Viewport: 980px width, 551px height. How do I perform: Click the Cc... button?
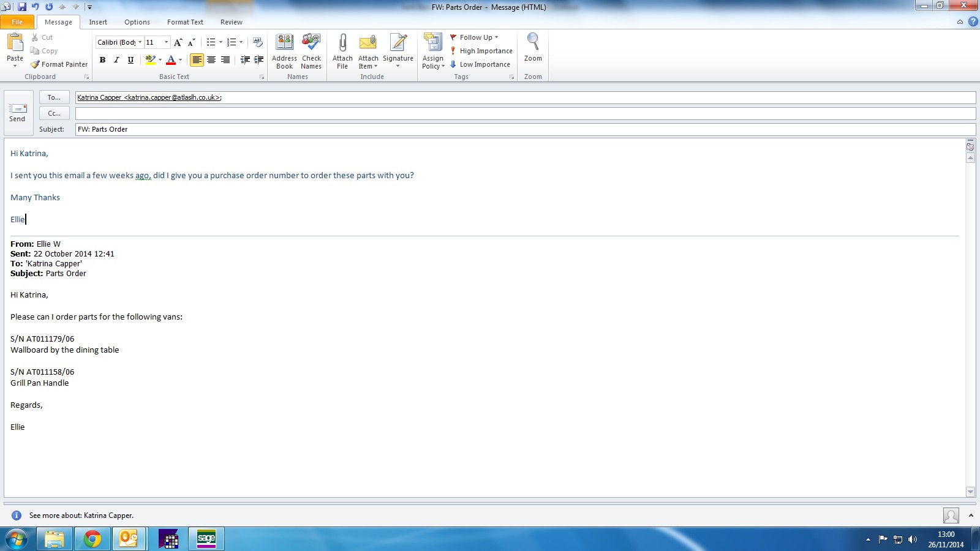55,113
